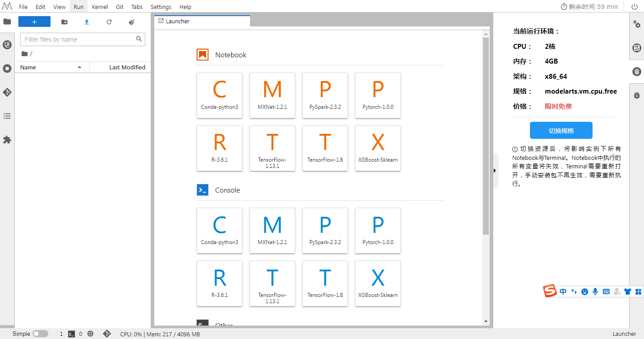
Task: Click the Upload Files arrow icon
Action: point(87,22)
